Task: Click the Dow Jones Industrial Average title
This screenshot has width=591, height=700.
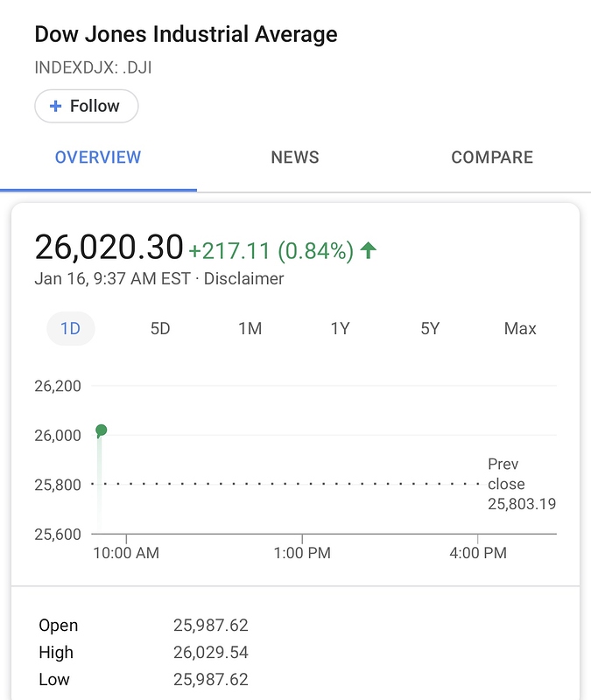Action: (x=186, y=35)
